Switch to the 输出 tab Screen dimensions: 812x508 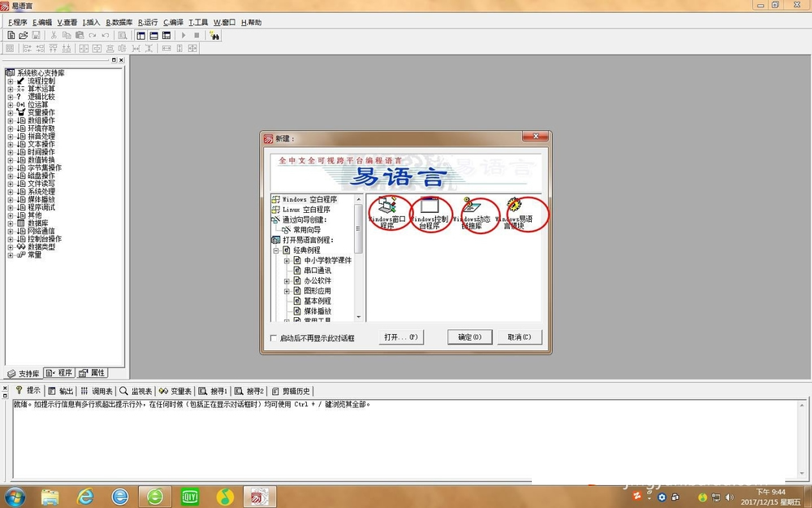tap(61, 391)
